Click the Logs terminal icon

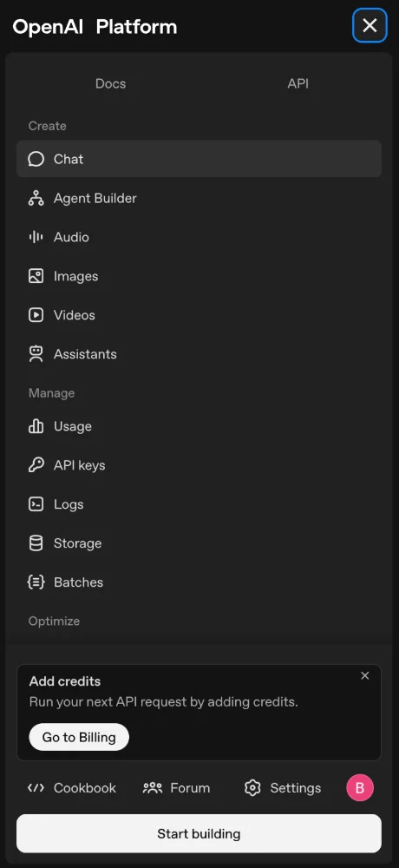click(36, 504)
